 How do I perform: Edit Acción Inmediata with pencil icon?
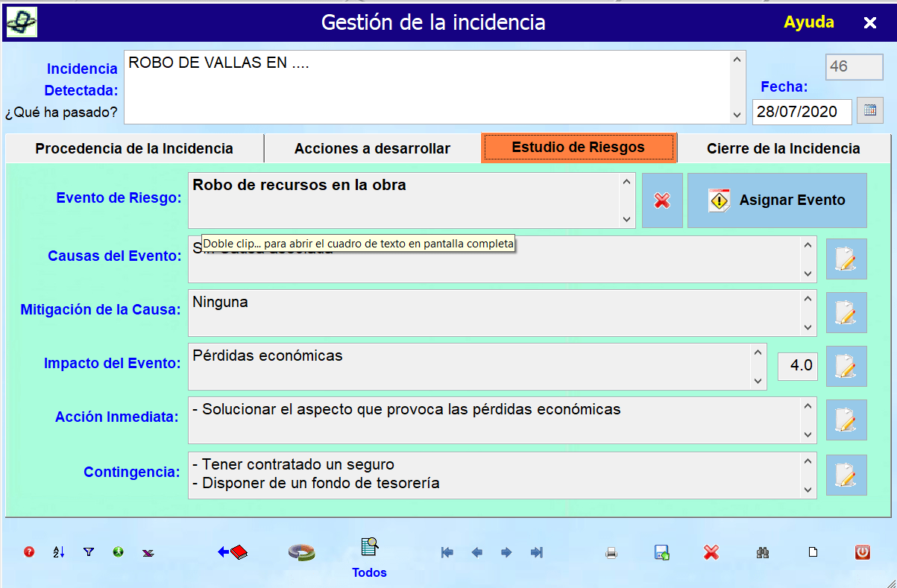pyautogui.click(x=846, y=420)
